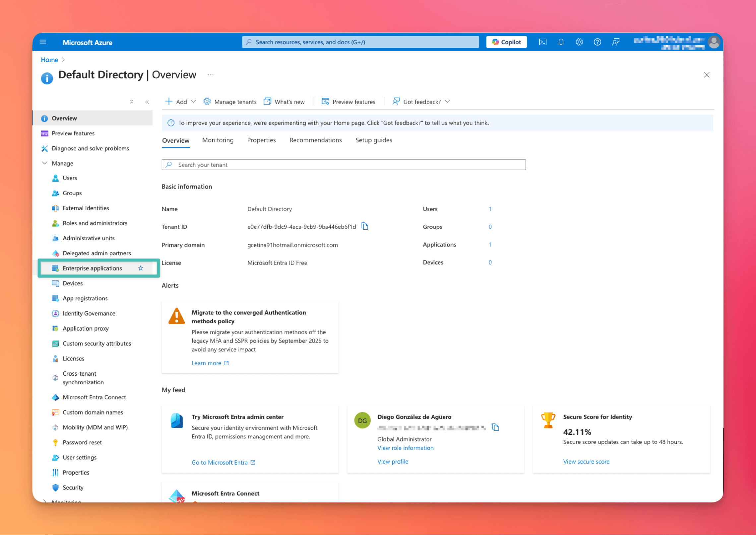Open Administrative units
Image resolution: width=756 pixels, height=535 pixels.
click(89, 238)
